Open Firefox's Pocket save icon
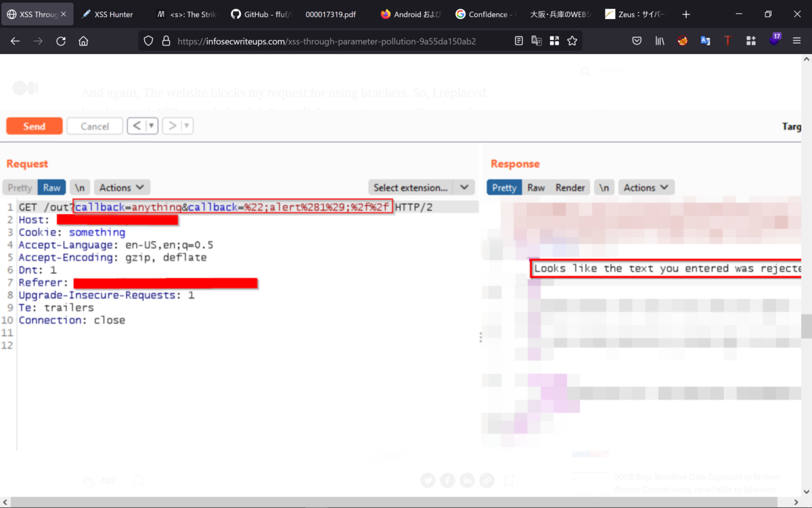 tap(636, 41)
